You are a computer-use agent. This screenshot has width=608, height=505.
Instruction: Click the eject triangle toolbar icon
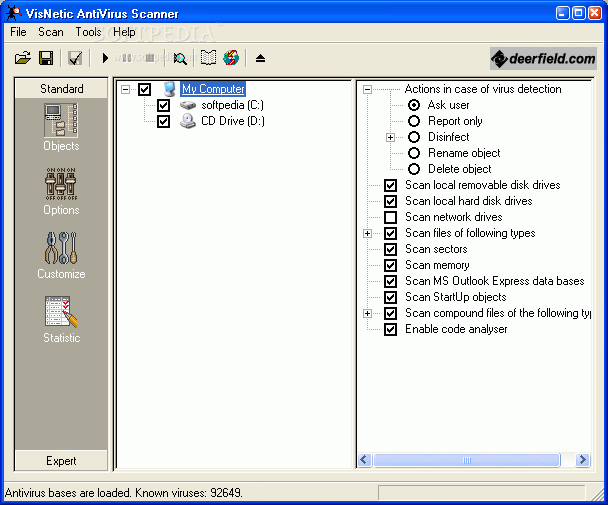(260, 58)
